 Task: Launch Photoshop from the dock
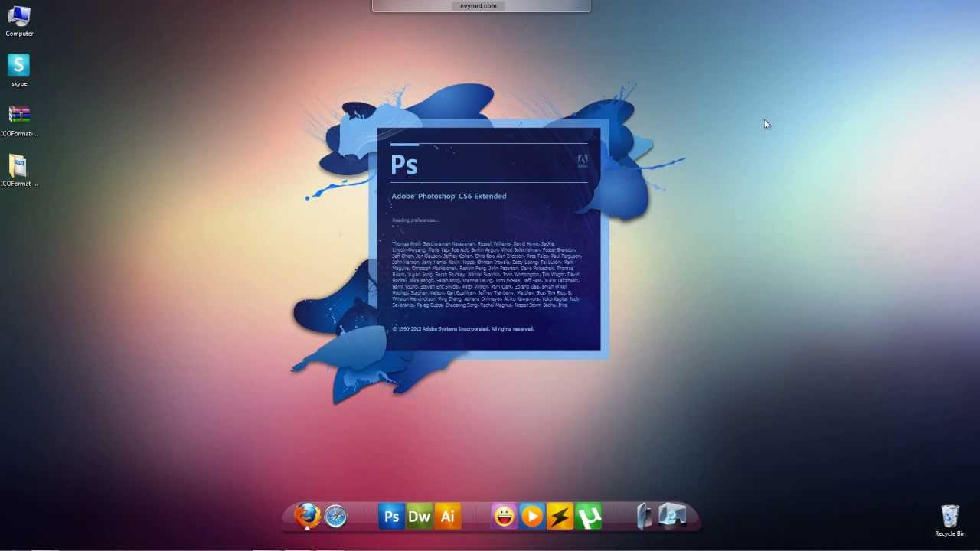pyautogui.click(x=391, y=517)
